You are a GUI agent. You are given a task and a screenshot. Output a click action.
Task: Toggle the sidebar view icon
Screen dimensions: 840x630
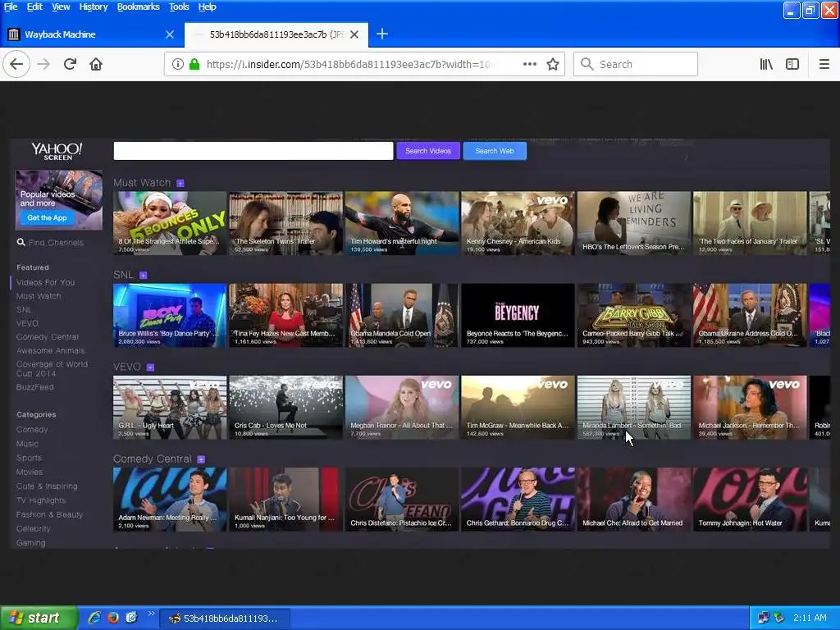point(792,64)
